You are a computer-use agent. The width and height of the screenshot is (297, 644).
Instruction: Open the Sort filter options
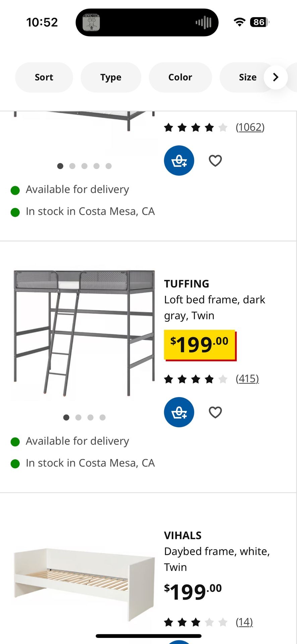[x=44, y=77]
